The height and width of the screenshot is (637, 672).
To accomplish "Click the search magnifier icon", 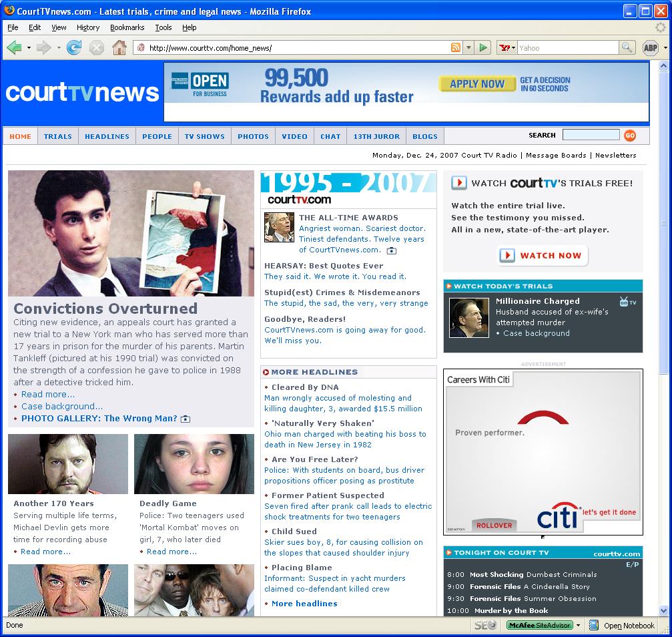I will pyautogui.click(x=627, y=47).
